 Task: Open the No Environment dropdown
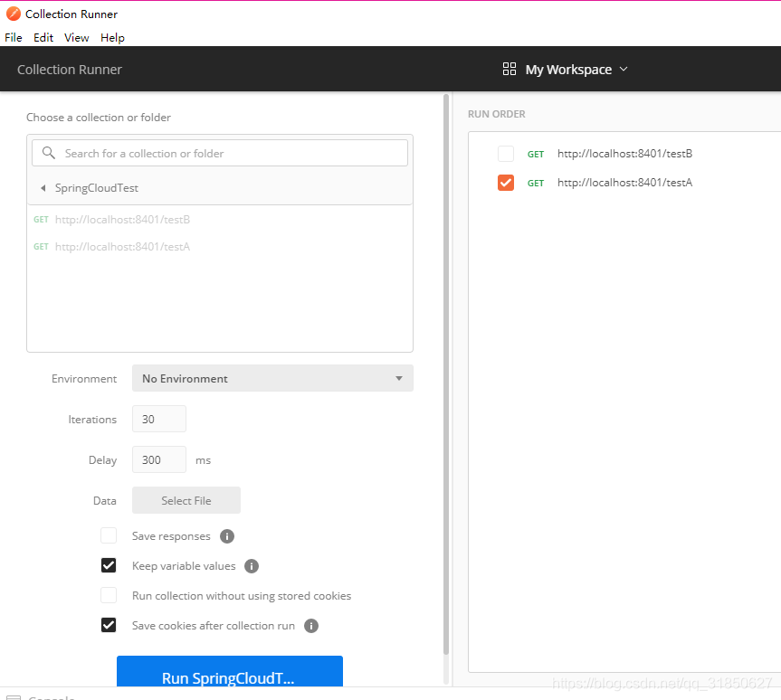[272, 378]
